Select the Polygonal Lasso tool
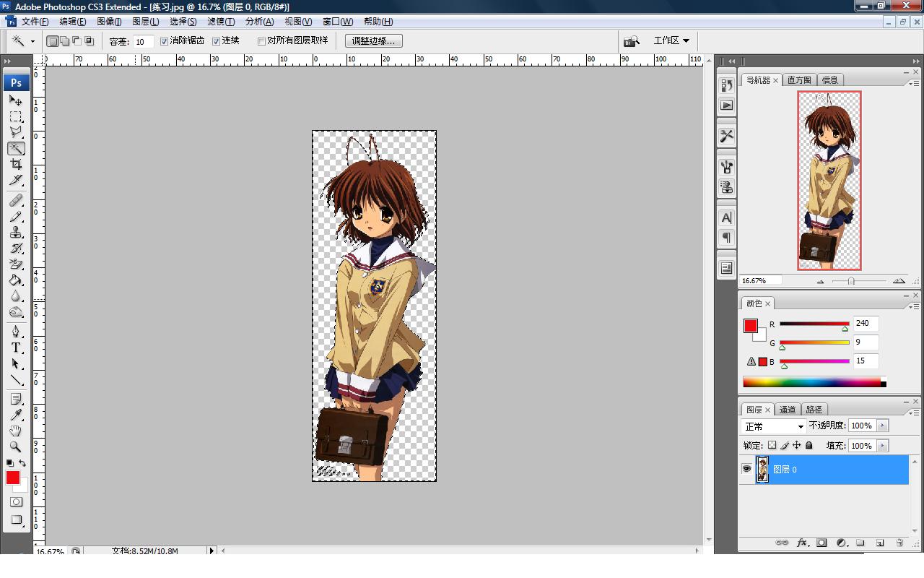The image size is (924, 578). click(x=16, y=132)
